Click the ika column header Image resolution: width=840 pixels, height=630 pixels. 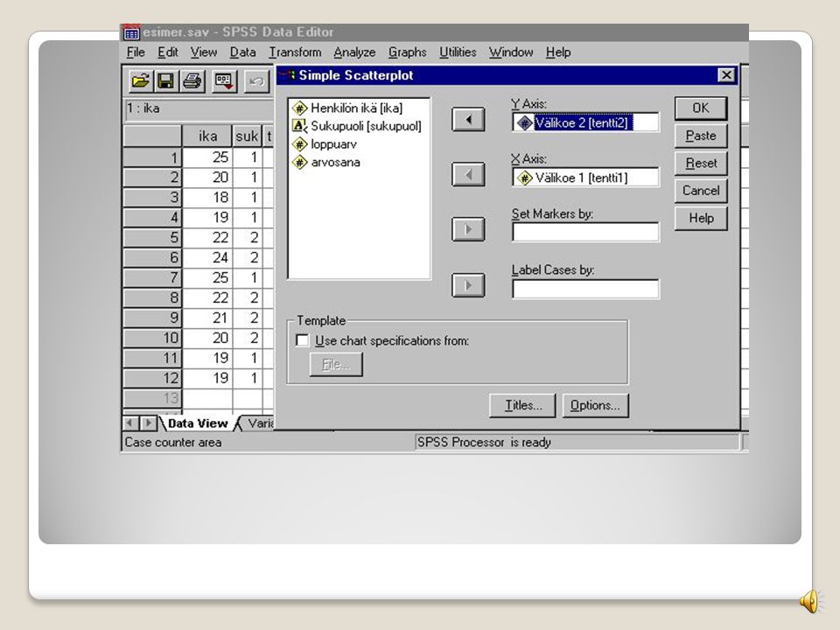(x=207, y=136)
